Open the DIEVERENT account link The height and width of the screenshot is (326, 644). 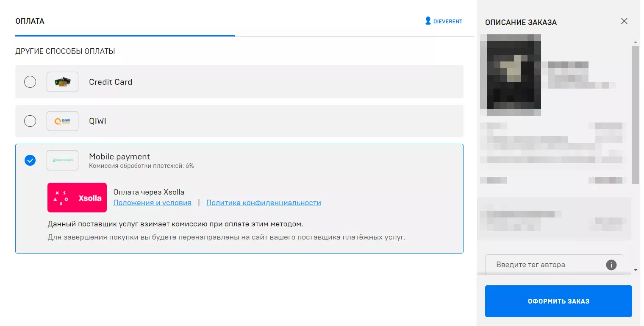447,21
